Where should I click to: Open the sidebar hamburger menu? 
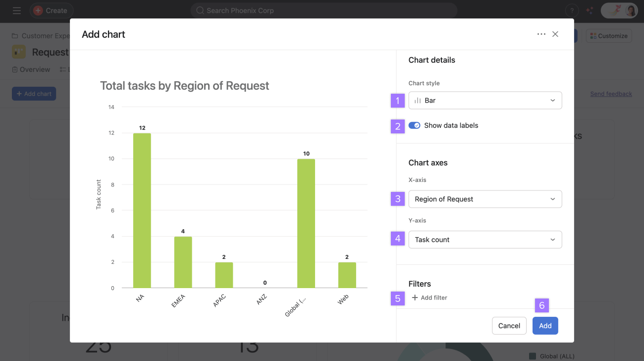click(16, 10)
